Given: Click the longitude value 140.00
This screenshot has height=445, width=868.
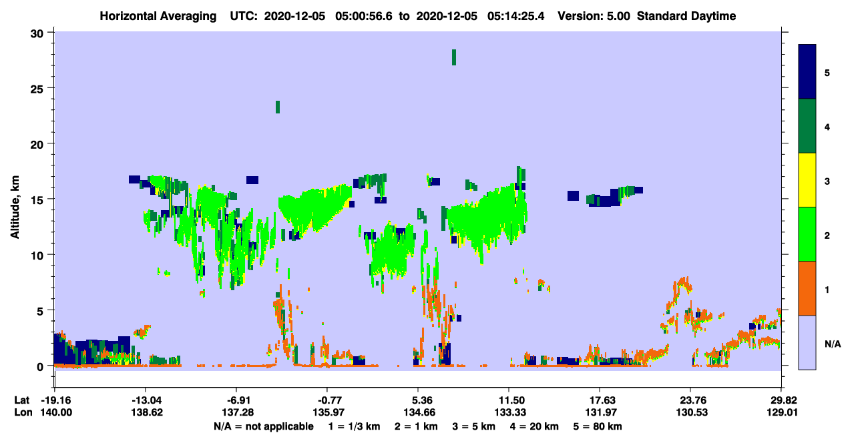Looking at the screenshot, I should point(55,413).
